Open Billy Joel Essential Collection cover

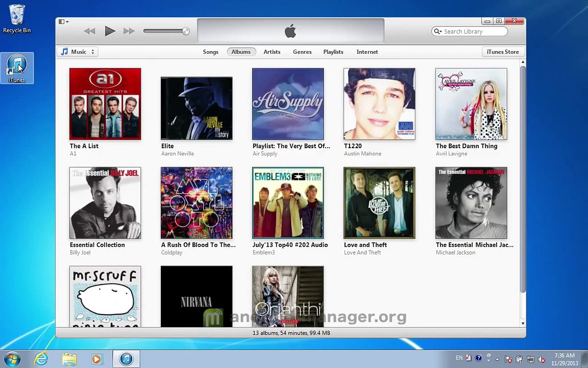(105, 203)
